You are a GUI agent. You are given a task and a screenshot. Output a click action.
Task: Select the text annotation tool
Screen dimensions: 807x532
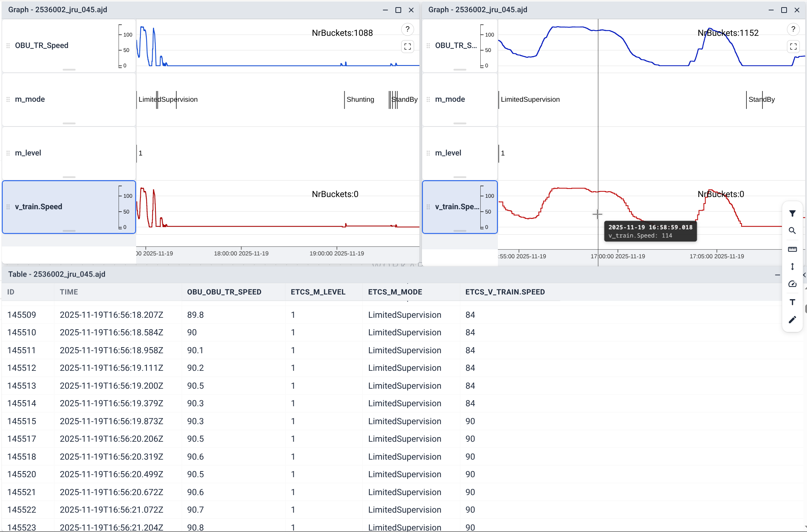(792, 302)
